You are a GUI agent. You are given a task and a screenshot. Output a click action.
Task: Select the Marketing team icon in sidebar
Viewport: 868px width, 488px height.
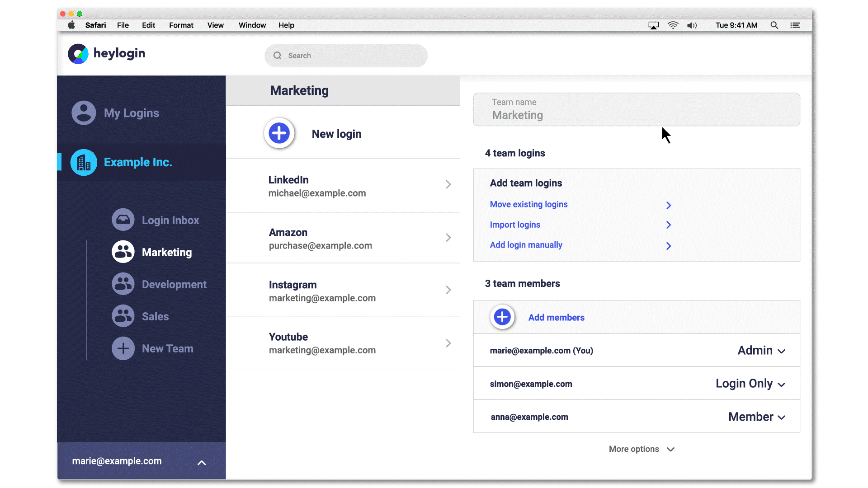point(123,252)
